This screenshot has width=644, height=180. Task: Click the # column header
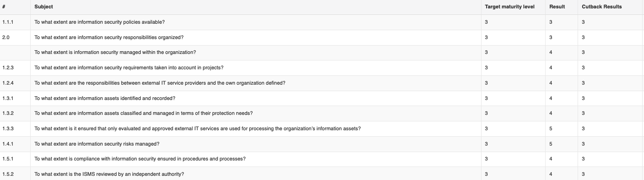point(4,7)
